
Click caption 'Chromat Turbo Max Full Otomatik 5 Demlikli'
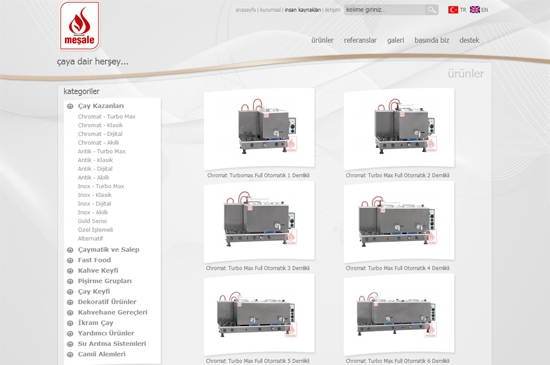[x=258, y=361]
